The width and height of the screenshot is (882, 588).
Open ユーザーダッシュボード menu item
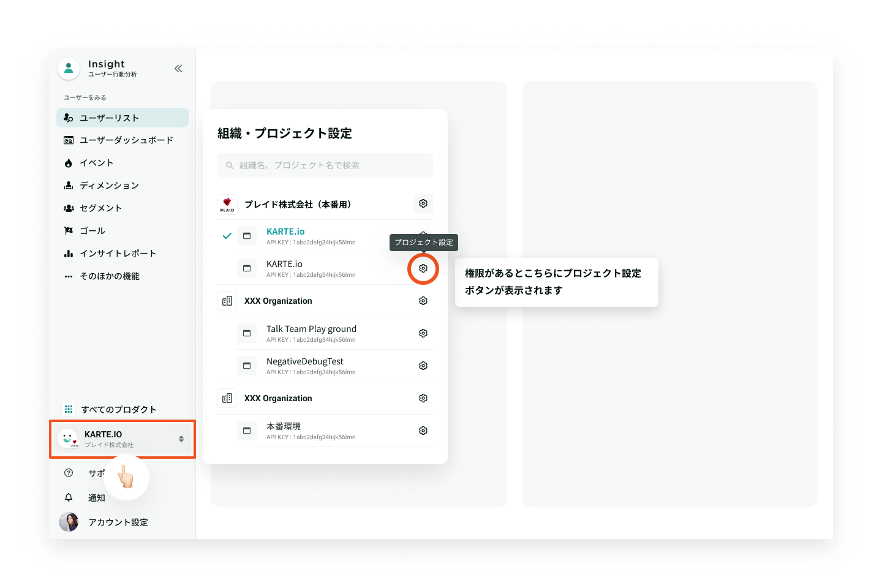tap(123, 140)
